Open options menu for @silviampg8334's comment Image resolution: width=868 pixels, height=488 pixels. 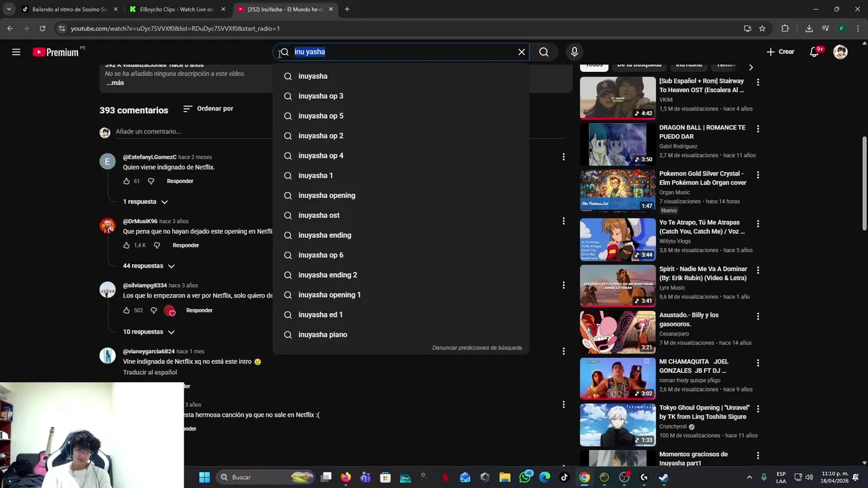pos(564,285)
